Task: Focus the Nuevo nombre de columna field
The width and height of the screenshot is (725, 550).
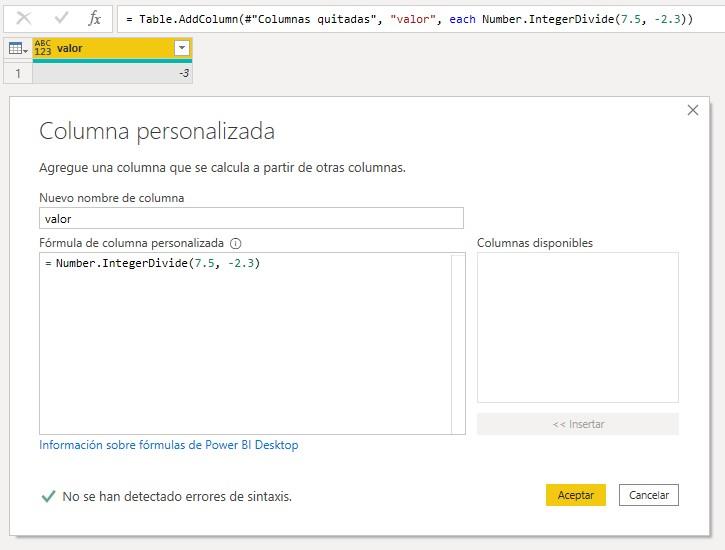Action: pos(251,218)
